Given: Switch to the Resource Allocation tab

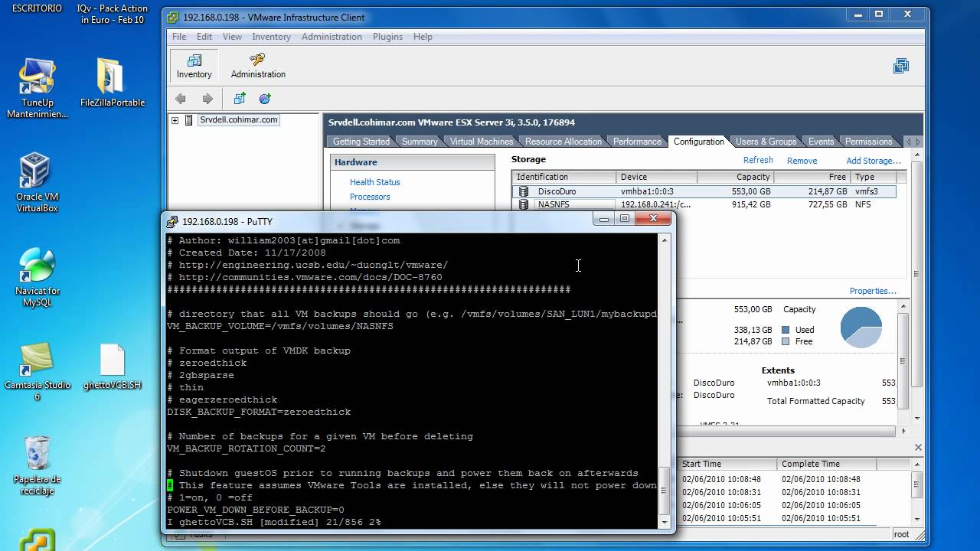Looking at the screenshot, I should [x=563, y=142].
